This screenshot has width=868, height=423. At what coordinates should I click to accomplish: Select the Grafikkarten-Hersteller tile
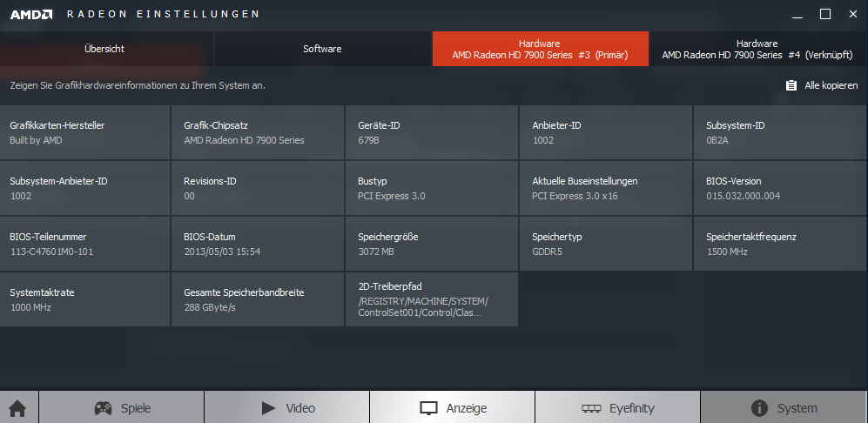tap(84, 132)
